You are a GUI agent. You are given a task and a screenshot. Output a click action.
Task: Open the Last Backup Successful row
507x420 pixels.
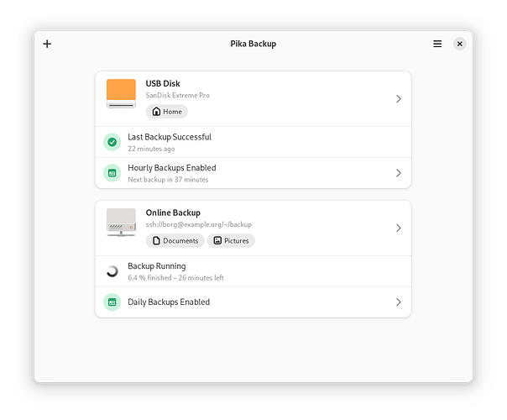tap(252, 142)
